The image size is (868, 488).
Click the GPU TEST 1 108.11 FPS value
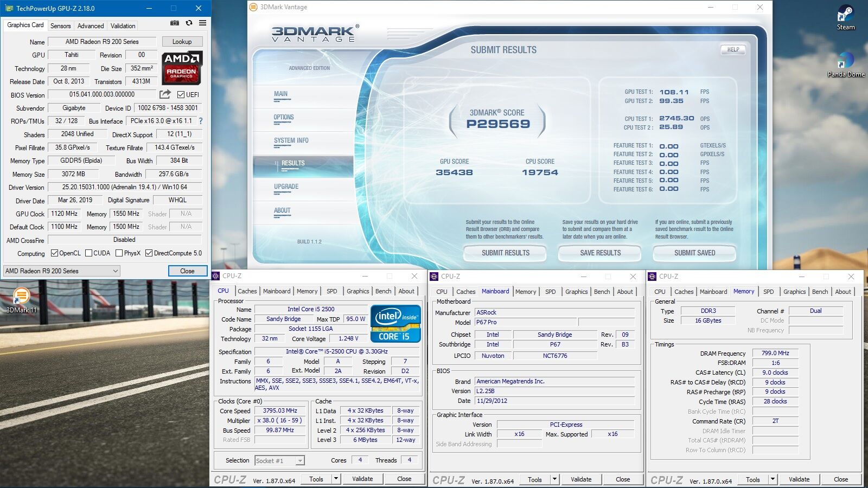pos(674,92)
